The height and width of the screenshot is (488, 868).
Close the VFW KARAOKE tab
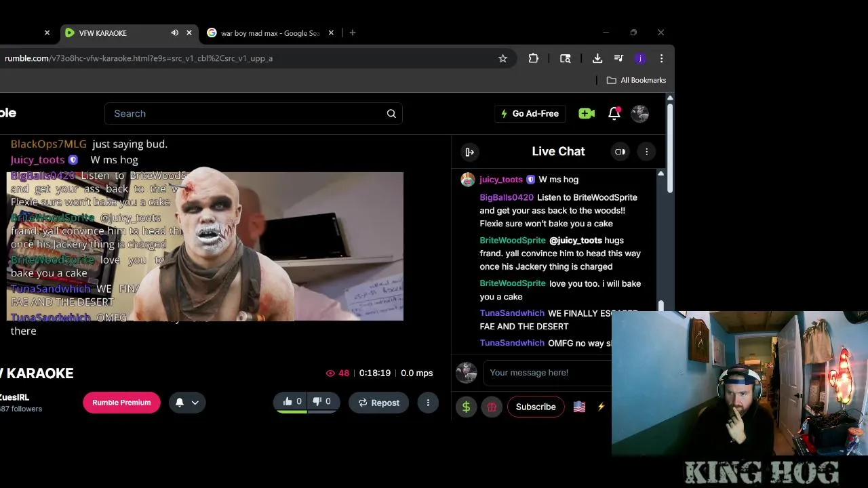(189, 33)
